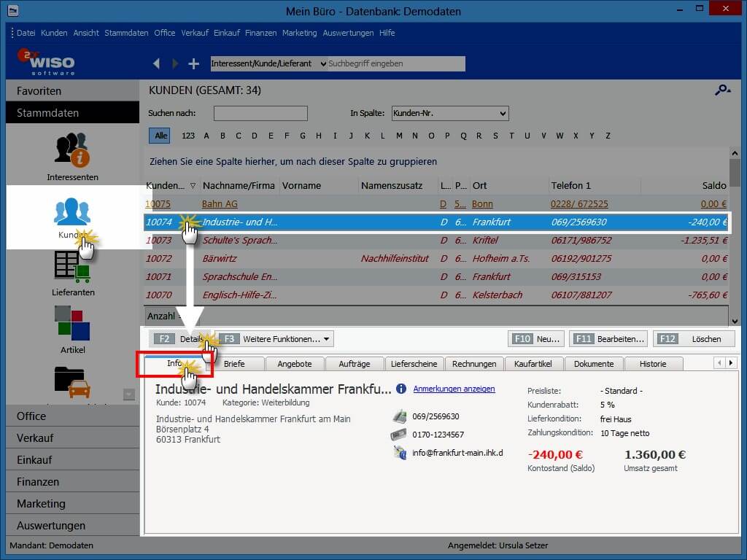The height and width of the screenshot is (560, 747).
Task: Open the Hilfe menu
Action: pos(387,33)
